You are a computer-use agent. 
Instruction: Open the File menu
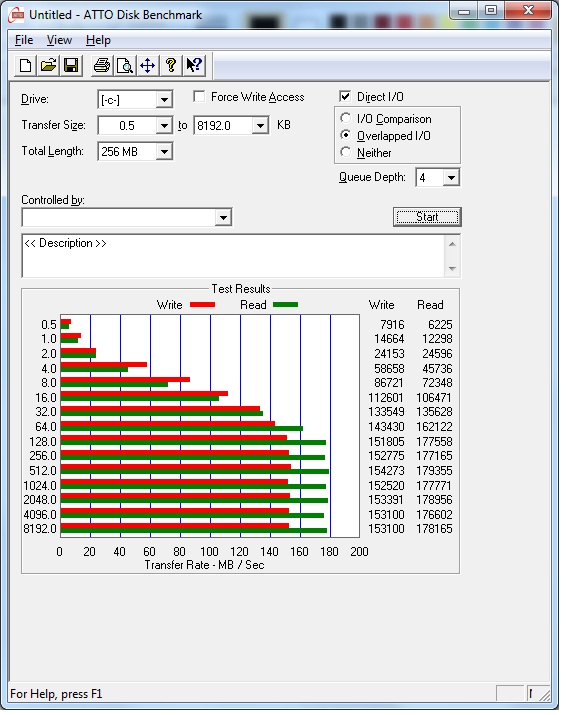point(24,40)
